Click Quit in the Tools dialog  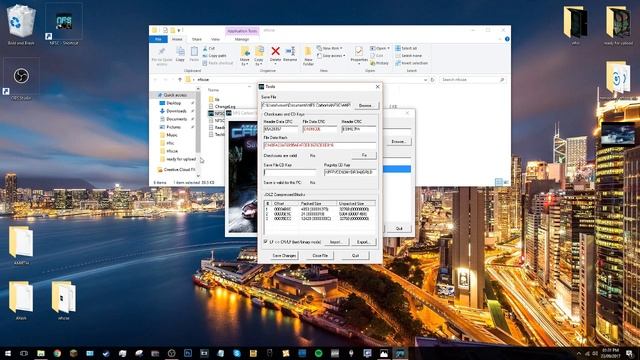point(356,256)
